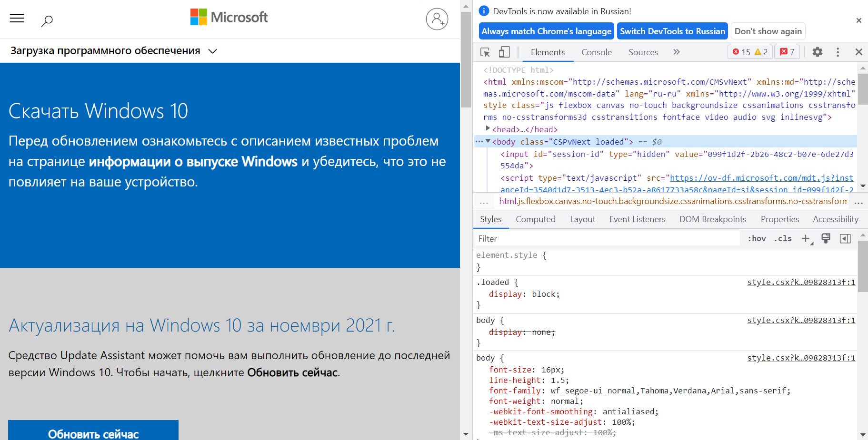
Task: Open DevTools settings gear
Action: coord(817,52)
